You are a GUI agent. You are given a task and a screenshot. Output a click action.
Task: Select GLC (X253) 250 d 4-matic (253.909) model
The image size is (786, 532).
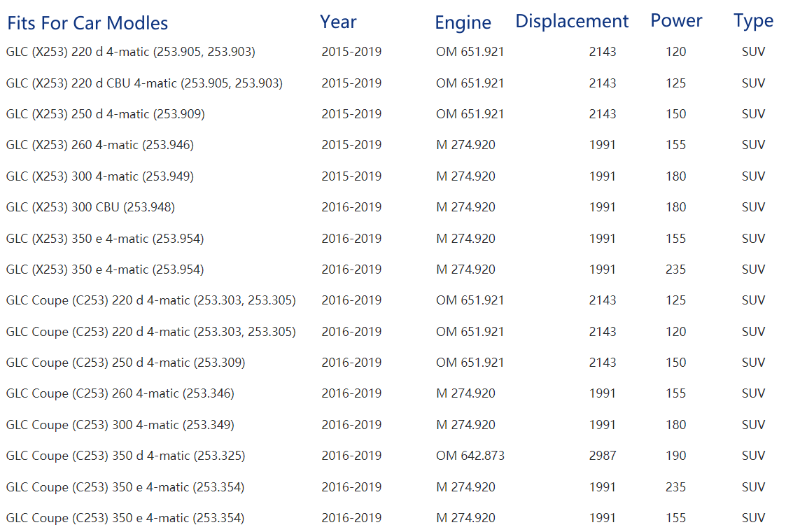pos(105,114)
